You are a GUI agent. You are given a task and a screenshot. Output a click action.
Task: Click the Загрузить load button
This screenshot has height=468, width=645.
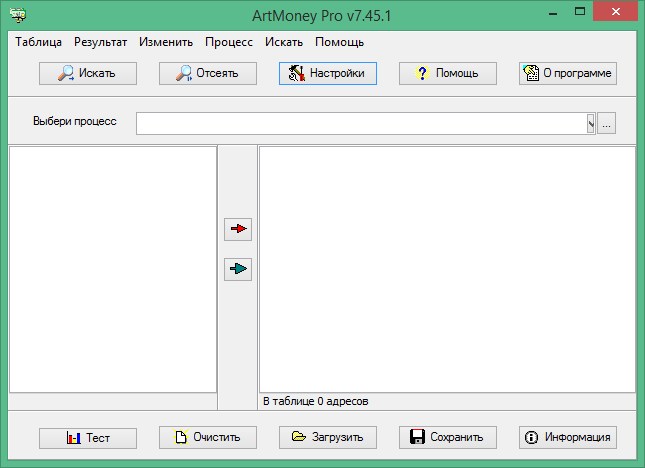click(328, 437)
